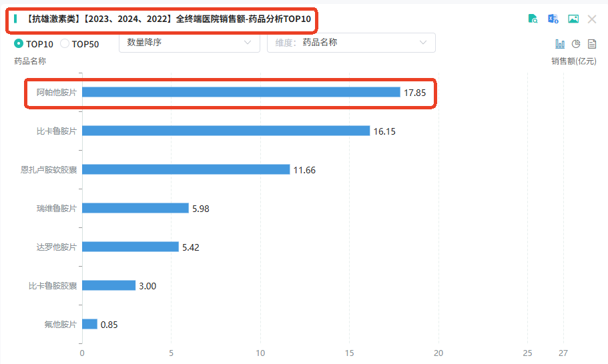Open the 数量降序 sort dropdown
The image size is (608, 364).
pos(190,43)
